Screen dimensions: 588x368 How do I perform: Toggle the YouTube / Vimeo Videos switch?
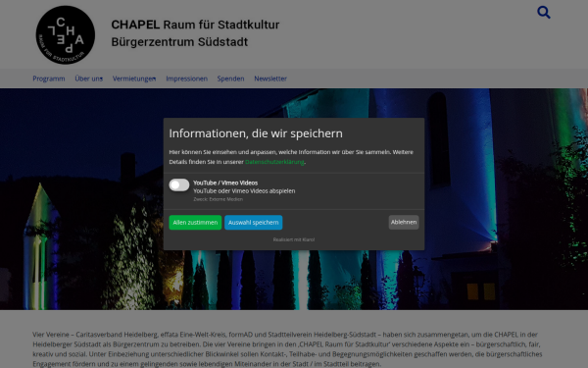(179, 184)
